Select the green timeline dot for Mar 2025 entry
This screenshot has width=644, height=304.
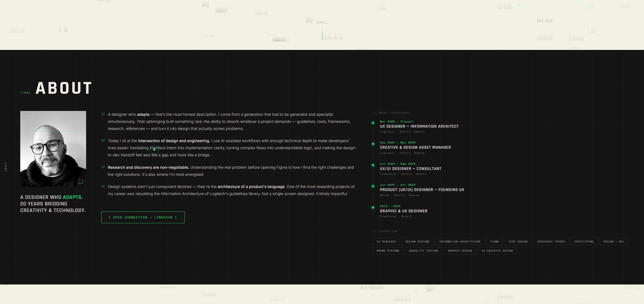click(x=373, y=123)
